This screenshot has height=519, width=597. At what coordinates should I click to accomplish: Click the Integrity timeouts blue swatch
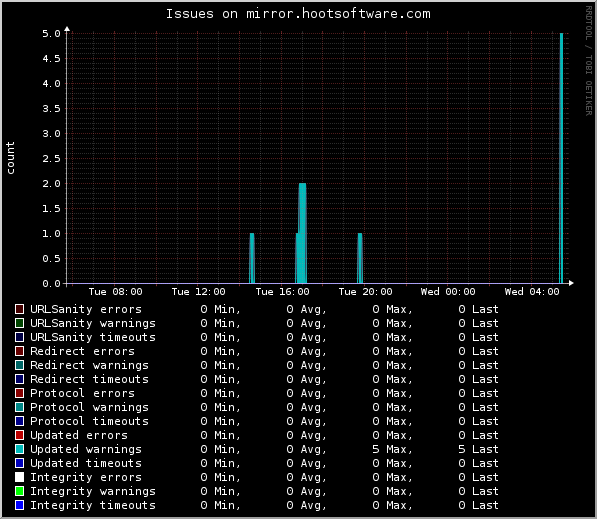coord(19,505)
